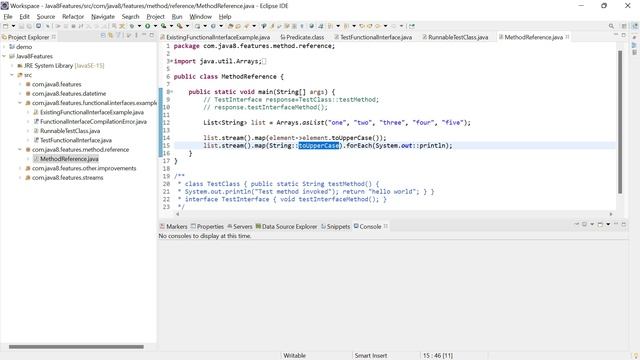640x360 pixels.
Task: Click the Coverage run icon in toolbar
Action: [164, 26]
